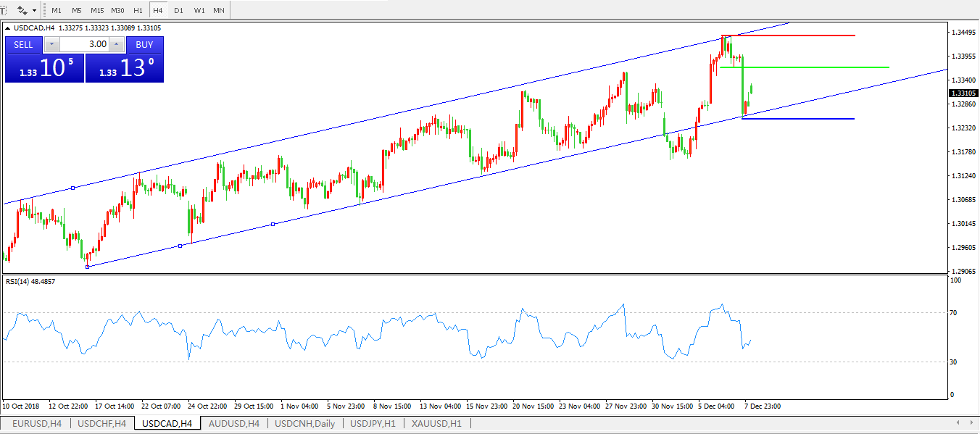Screen dimensions: 980x434
Task: Toggle the D1 daily timeframe
Action: pyautogui.click(x=178, y=11)
